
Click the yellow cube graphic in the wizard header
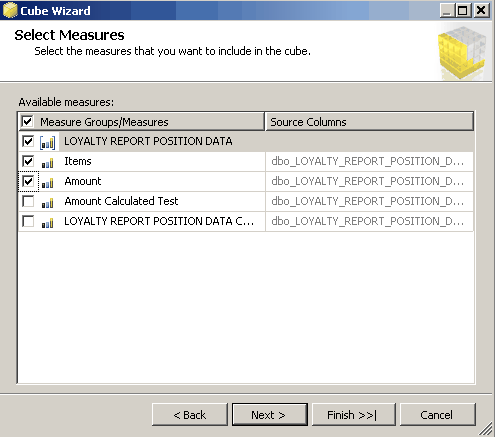(463, 53)
